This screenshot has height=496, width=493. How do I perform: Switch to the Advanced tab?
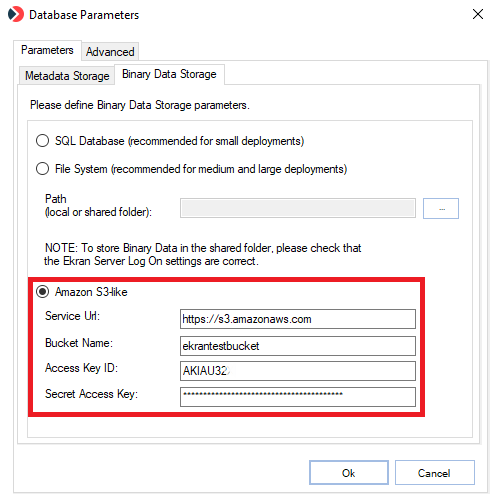click(x=110, y=52)
